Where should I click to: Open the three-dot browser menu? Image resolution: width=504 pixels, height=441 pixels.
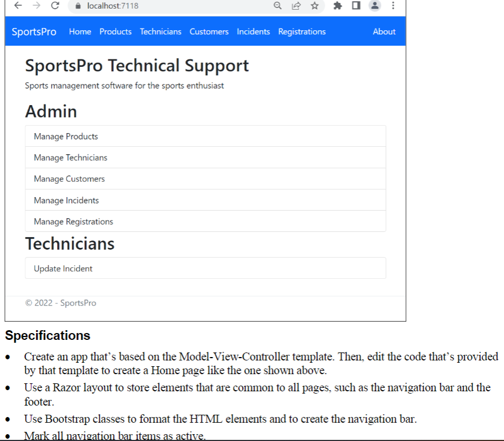(x=393, y=6)
